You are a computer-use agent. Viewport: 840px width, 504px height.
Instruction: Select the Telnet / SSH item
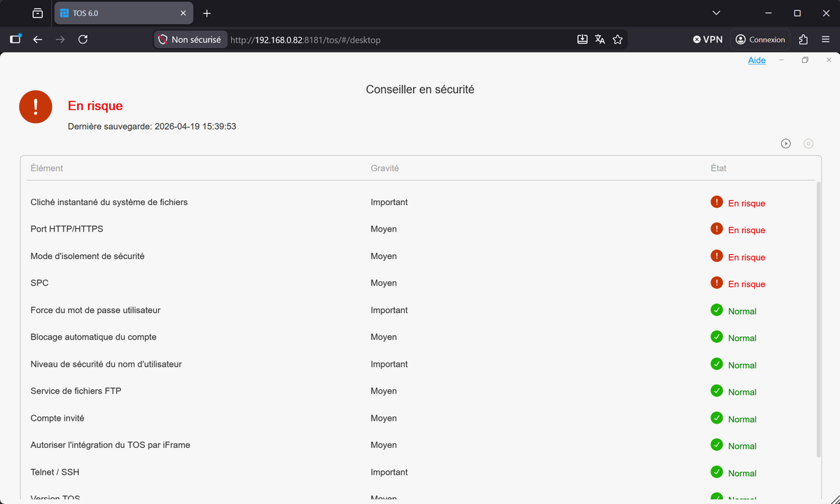[55, 472]
